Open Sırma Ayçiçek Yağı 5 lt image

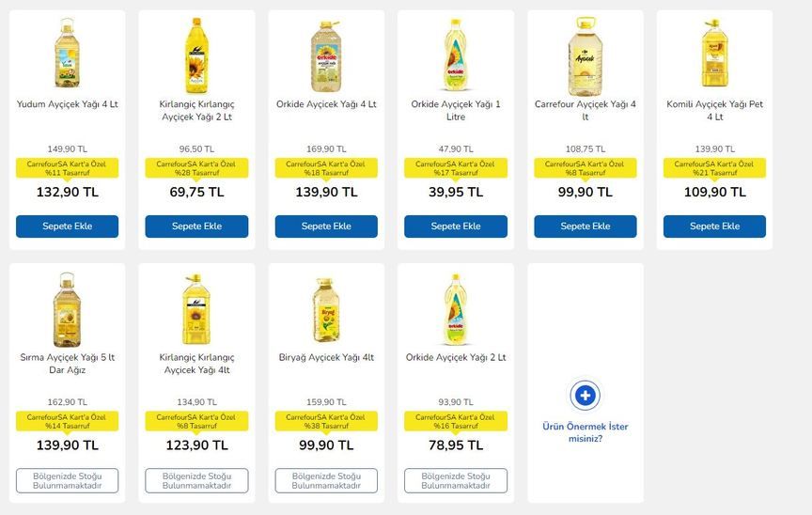click(67, 308)
